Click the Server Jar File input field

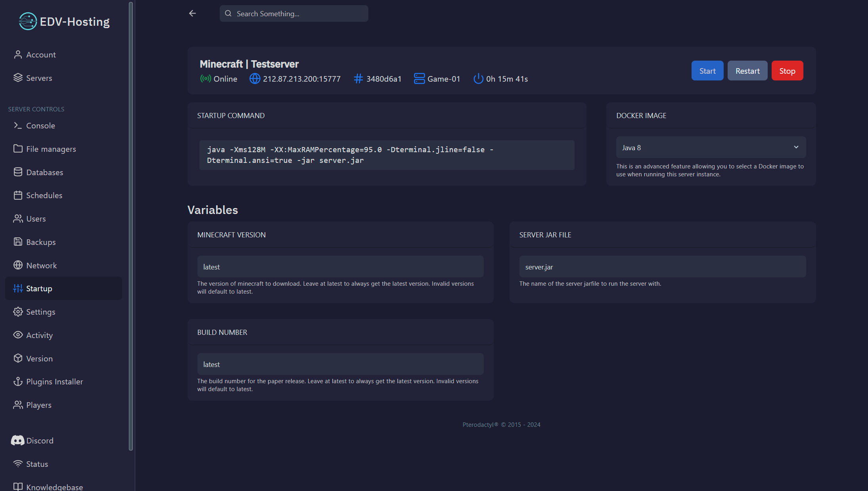coord(662,267)
